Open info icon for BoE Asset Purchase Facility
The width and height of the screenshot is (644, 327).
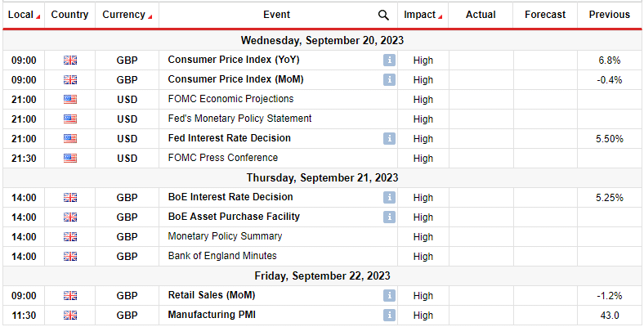(x=389, y=217)
